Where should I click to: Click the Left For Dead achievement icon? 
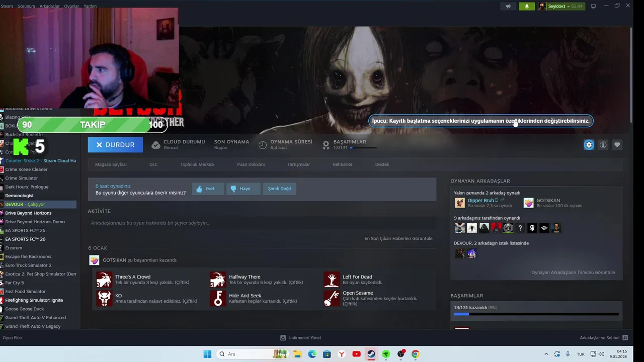(x=332, y=280)
